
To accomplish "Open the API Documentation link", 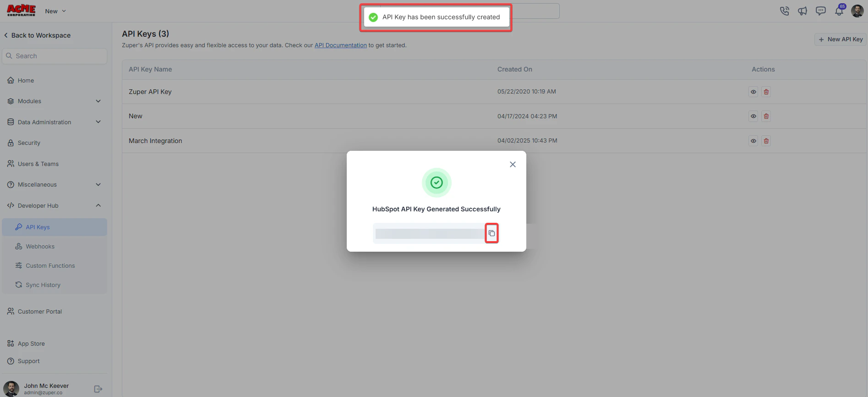I will 341,45.
